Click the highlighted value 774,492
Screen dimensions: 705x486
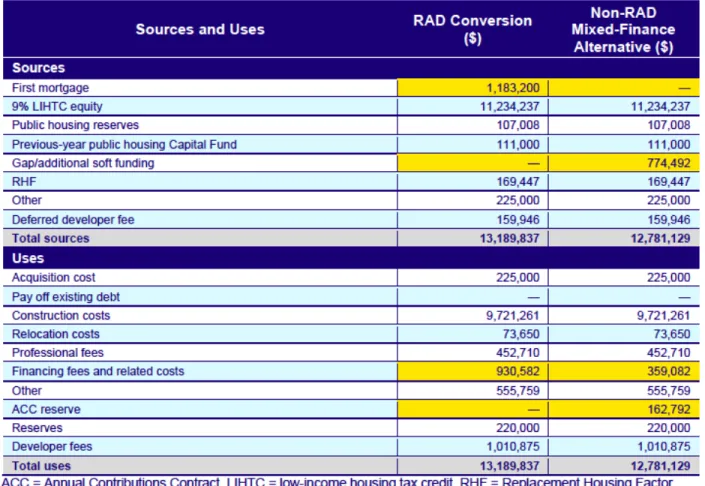[x=669, y=163]
